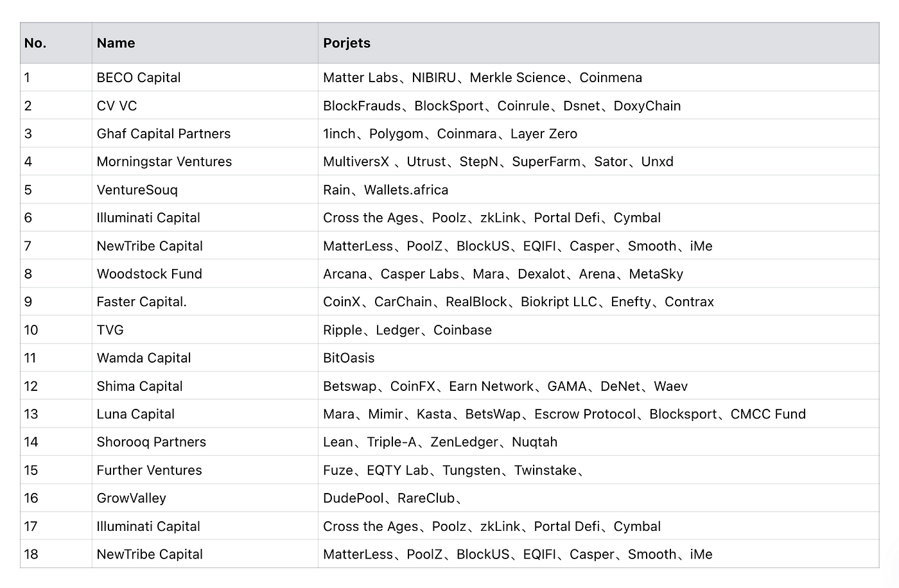
Task: Select Morningstar Ventures cell
Action: coord(205,161)
